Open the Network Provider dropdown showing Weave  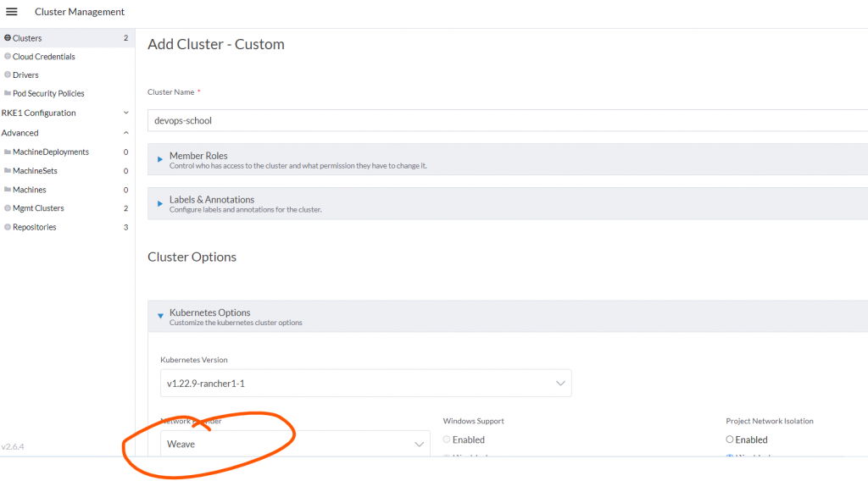tap(295, 444)
